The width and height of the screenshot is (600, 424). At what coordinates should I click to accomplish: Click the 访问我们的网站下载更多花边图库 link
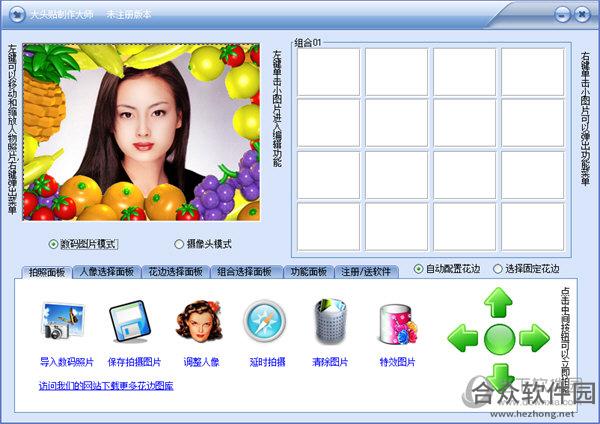coord(106,385)
